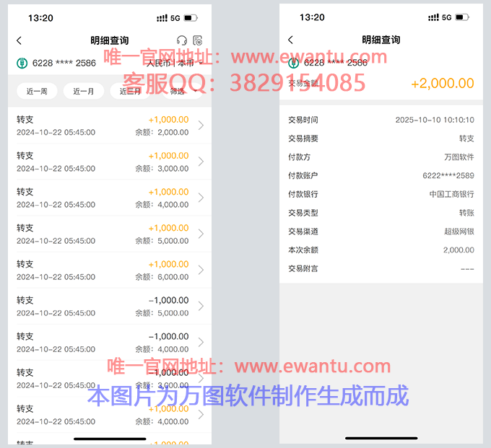
Task: Tap the 5G indicator on the detail screen
Action: click(x=446, y=17)
